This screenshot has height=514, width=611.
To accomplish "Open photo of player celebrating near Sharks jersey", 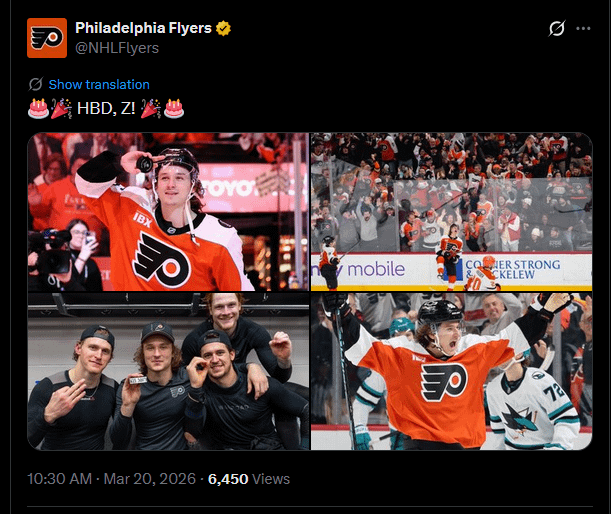I will [451, 371].
